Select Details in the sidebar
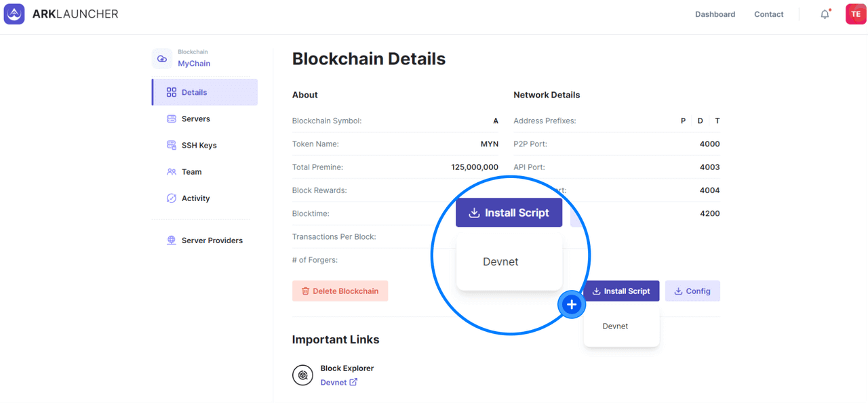This screenshot has width=868, height=403. [194, 92]
